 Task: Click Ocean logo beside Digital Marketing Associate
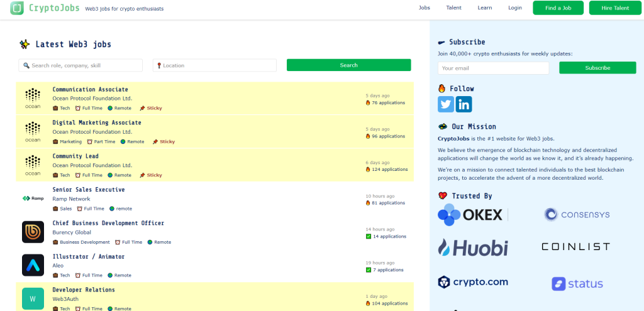point(33,132)
